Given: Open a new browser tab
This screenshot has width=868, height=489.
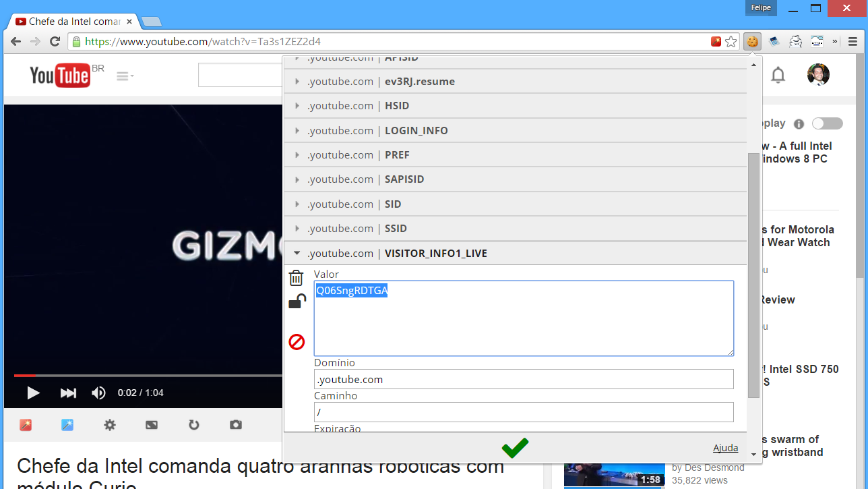Looking at the screenshot, I should pos(152,22).
